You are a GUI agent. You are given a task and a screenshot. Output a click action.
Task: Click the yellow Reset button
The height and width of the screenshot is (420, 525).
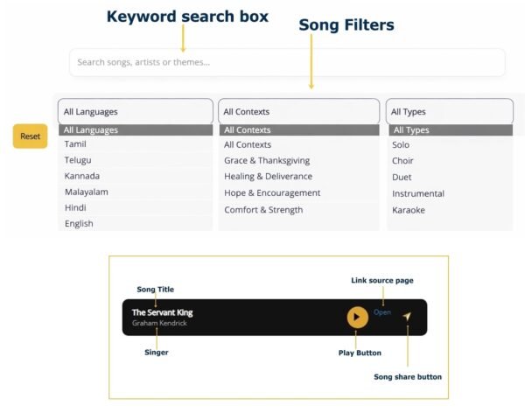[x=30, y=136]
